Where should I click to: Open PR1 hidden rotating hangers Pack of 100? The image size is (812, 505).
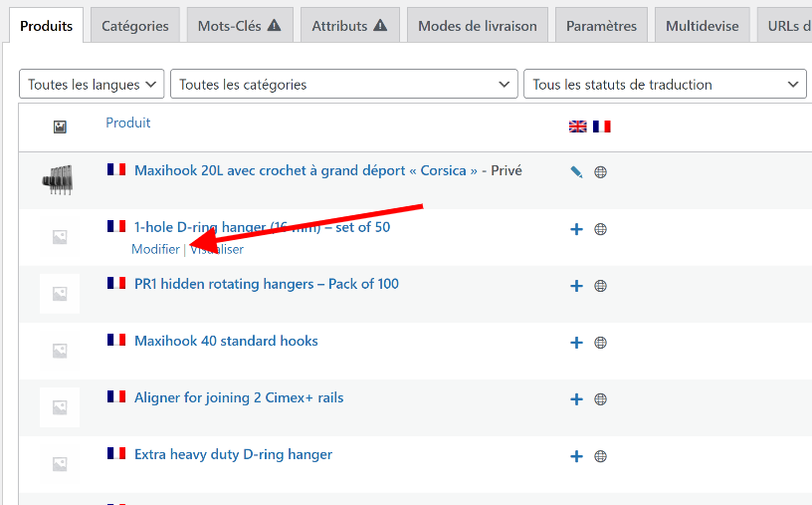click(x=266, y=284)
